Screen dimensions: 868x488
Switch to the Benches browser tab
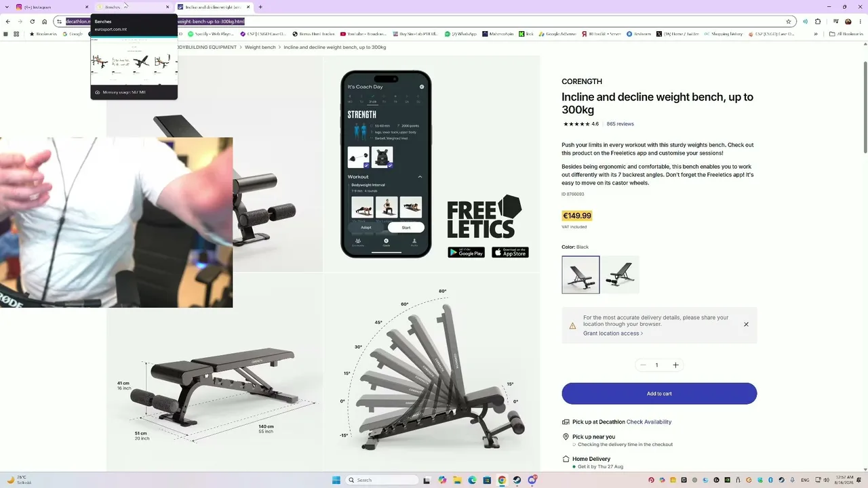point(132,7)
